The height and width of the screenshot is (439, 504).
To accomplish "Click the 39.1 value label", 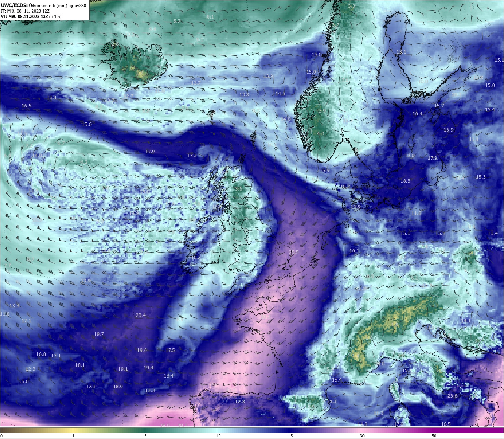I will click(x=182, y=425).
